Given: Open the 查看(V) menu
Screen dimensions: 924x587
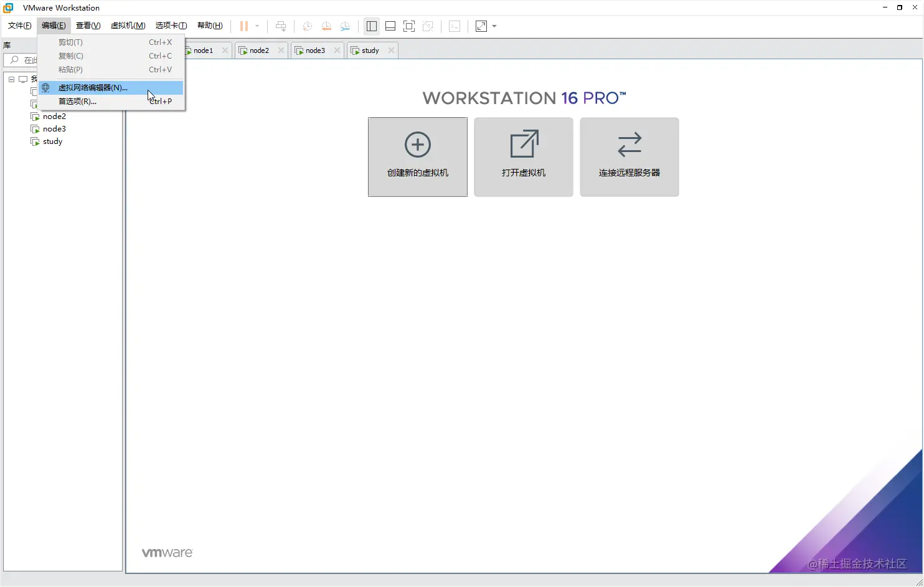Looking at the screenshot, I should point(88,26).
